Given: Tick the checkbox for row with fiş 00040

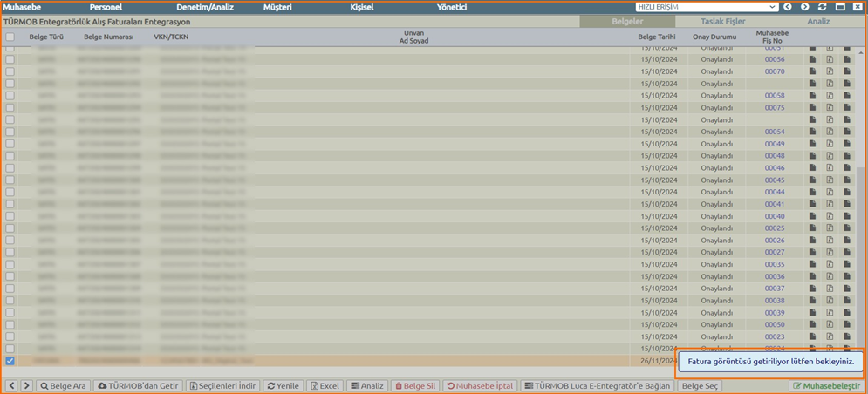Looking at the screenshot, I should pos(10,216).
